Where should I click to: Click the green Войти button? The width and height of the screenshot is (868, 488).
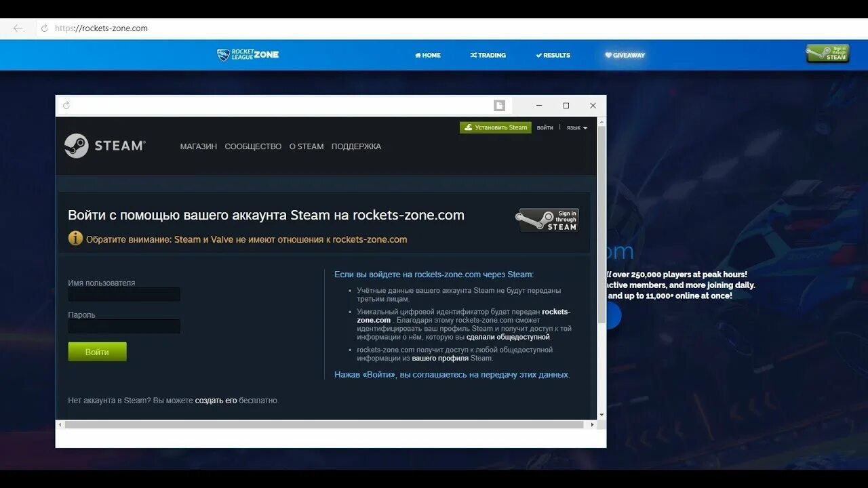point(97,352)
